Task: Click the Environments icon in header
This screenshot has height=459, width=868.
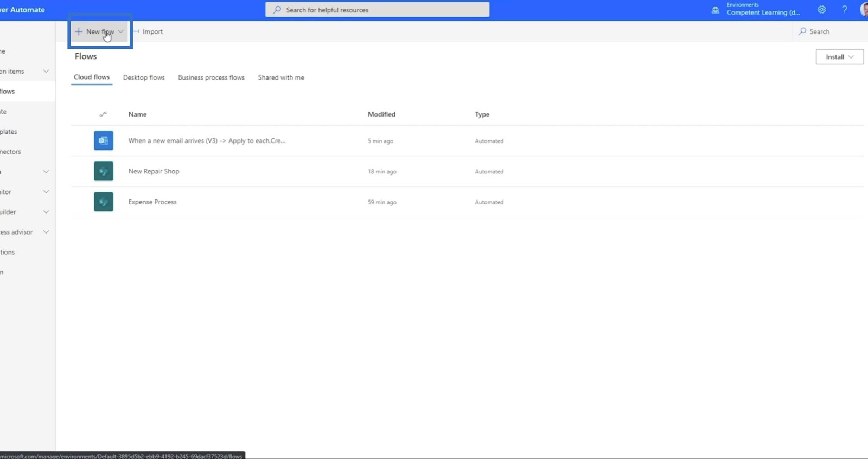Action: tap(716, 10)
